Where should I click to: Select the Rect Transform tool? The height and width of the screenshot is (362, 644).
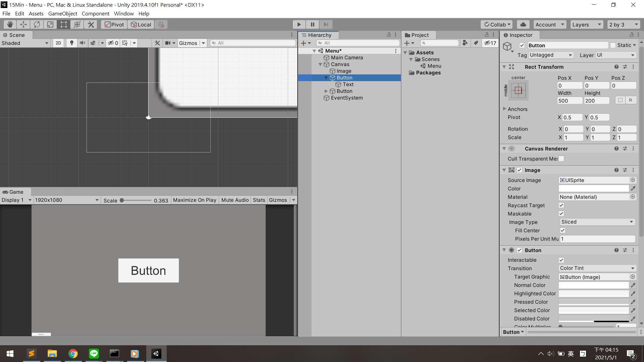tap(64, 24)
